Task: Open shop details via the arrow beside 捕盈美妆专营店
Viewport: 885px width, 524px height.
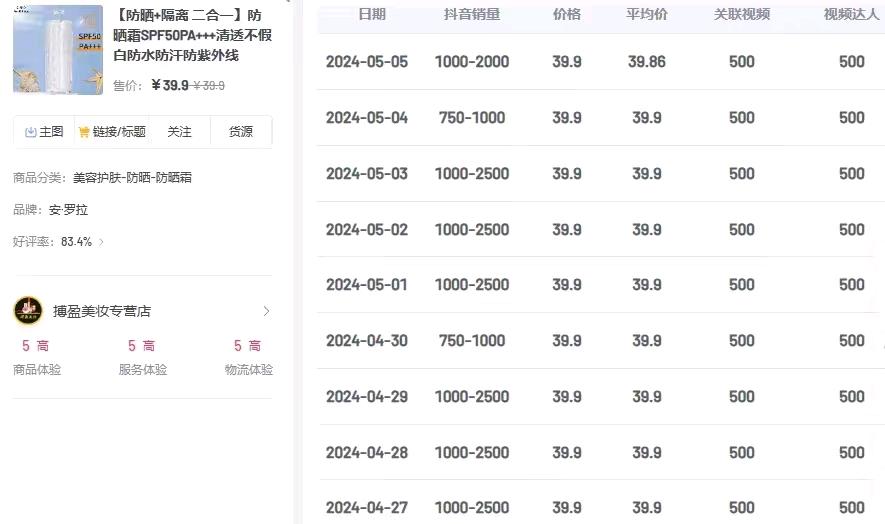Action: pos(266,311)
